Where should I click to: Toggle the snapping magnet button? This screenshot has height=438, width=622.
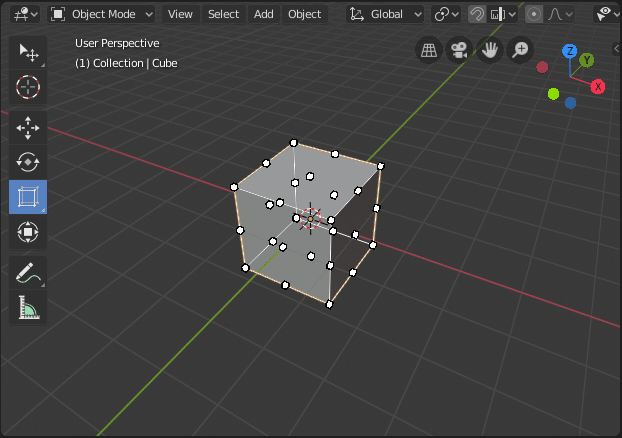point(477,14)
